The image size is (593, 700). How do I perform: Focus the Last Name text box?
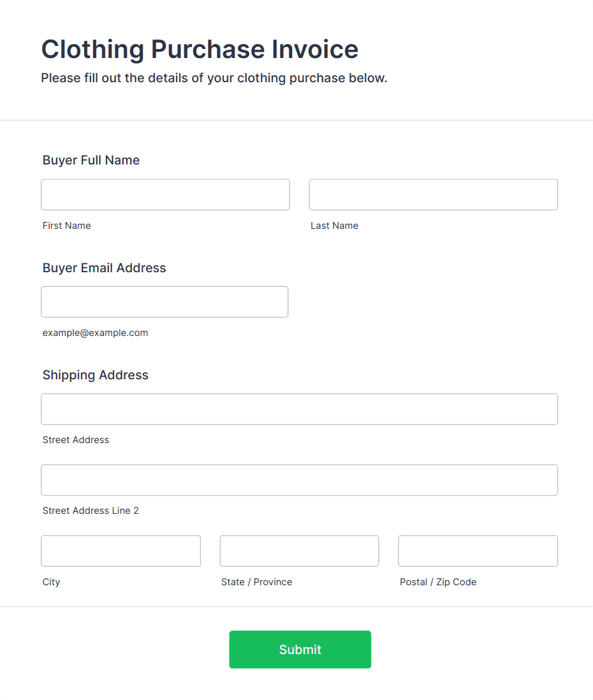click(433, 194)
